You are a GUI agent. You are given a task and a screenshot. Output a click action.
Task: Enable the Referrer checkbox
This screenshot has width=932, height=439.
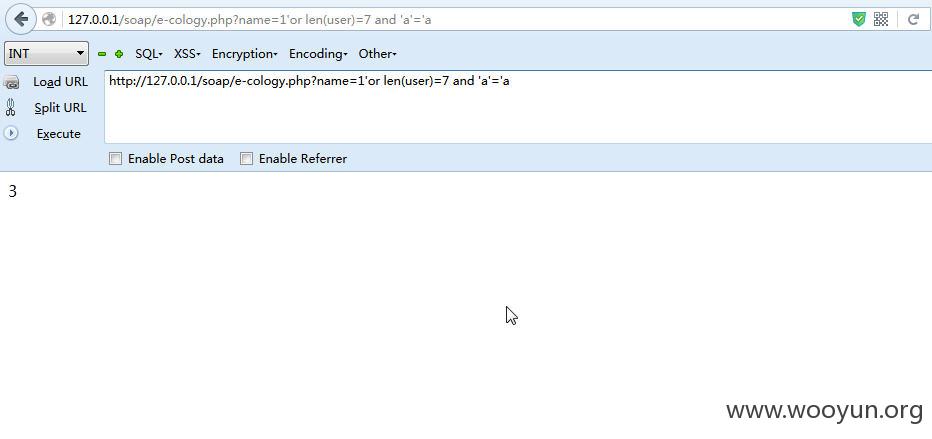click(x=246, y=159)
